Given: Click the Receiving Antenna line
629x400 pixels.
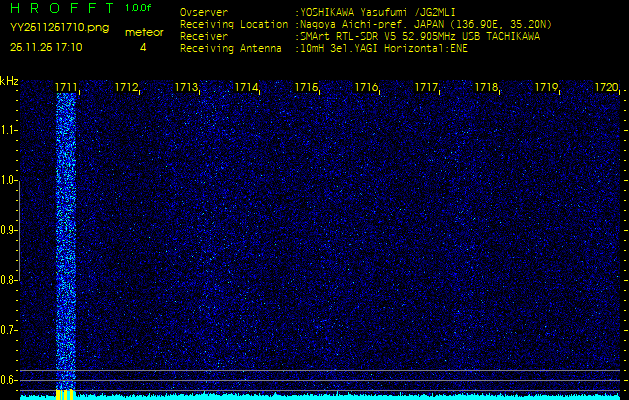Looking at the screenshot, I should tap(324, 49).
